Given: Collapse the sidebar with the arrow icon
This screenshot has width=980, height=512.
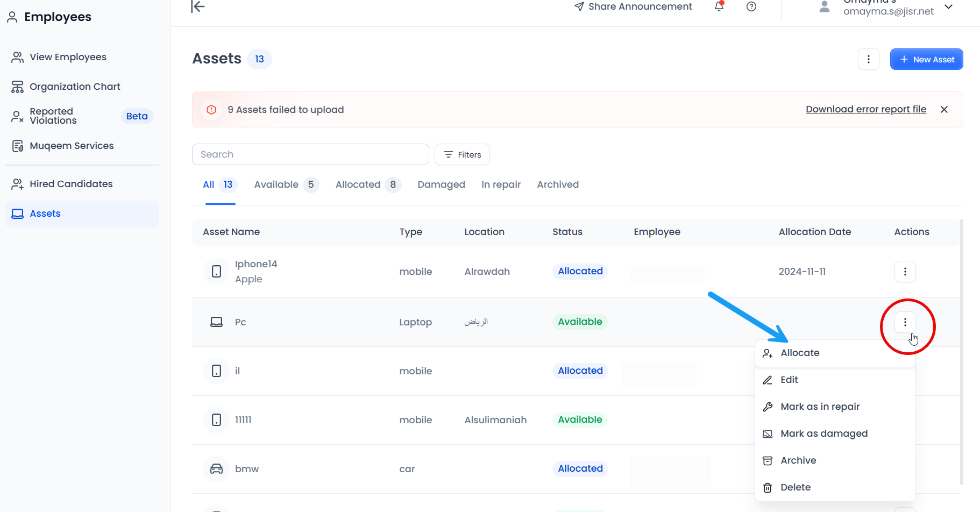Looking at the screenshot, I should (x=198, y=6).
